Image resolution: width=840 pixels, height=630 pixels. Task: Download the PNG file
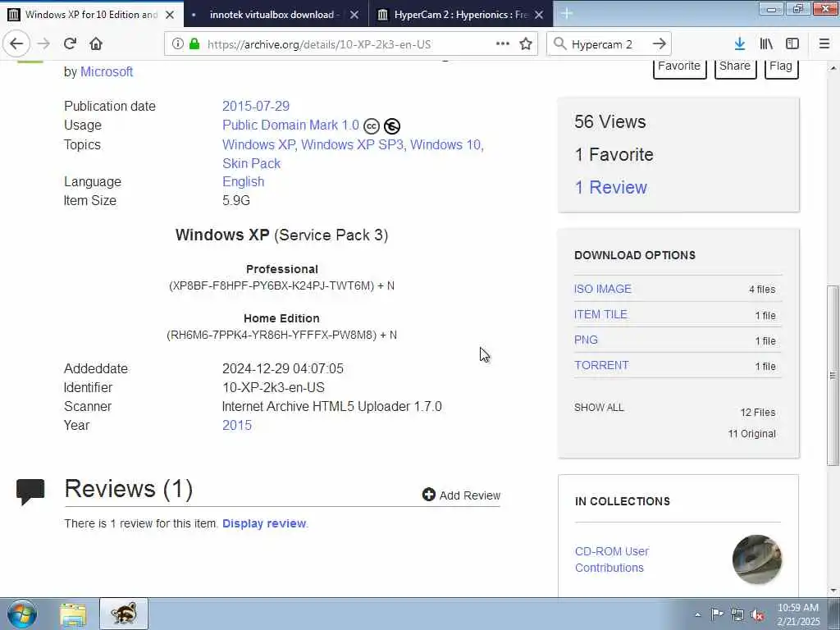pos(586,340)
